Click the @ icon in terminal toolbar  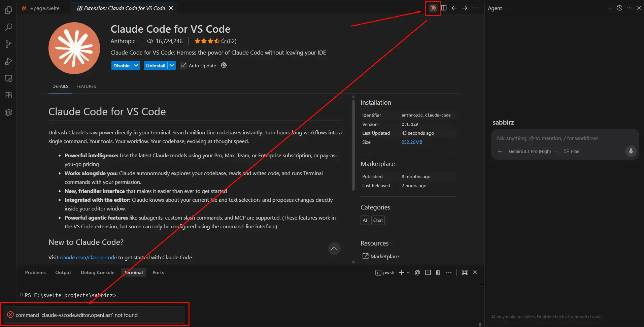coord(417,272)
